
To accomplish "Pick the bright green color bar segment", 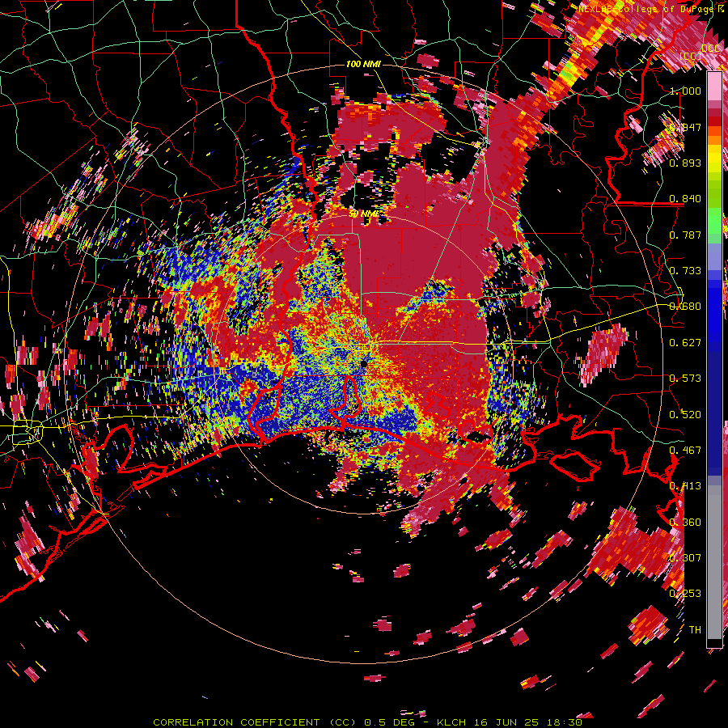I will (714, 219).
